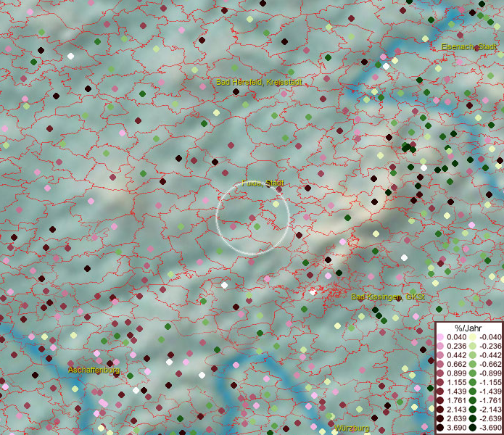This screenshot has width=504, height=435.
Task: Click the 2.143 legend swatch
Action: tap(440, 410)
